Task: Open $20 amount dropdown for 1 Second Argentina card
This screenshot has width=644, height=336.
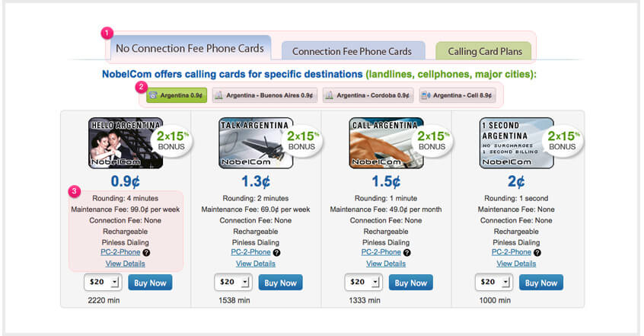Action: (x=494, y=282)
